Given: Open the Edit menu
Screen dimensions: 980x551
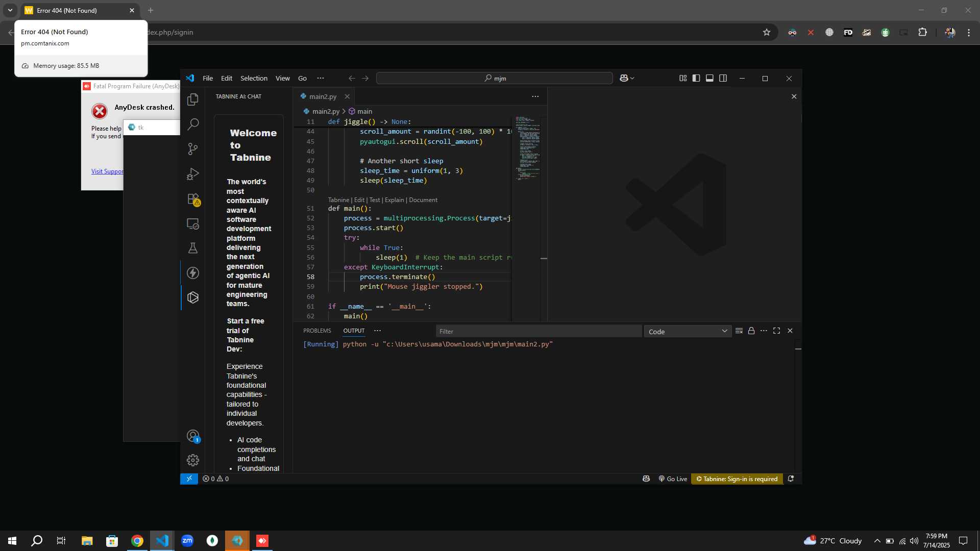Looking at the screenshot, I should point(227,78).
